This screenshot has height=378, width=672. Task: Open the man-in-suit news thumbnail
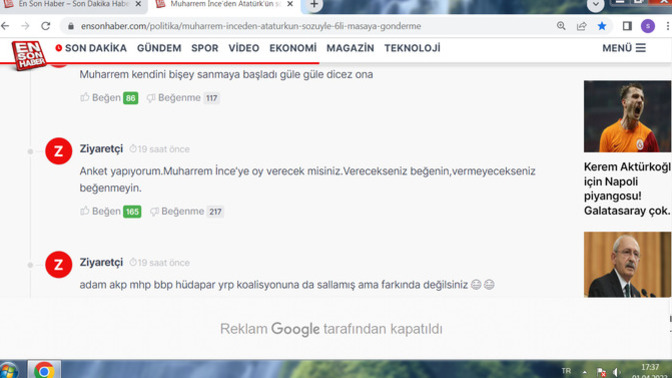(x=627, y=264)
